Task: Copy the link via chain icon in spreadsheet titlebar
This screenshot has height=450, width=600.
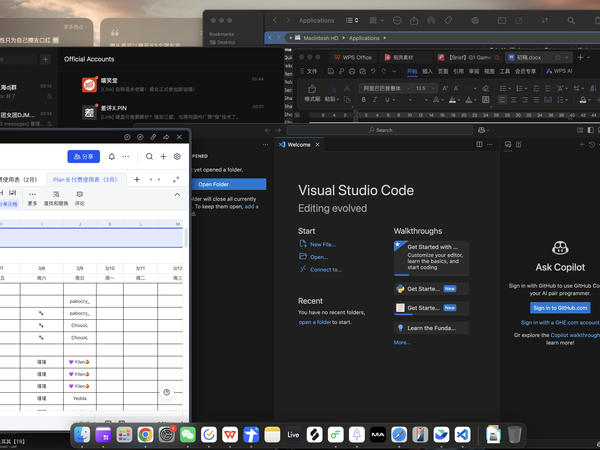Action: (153, 137)
